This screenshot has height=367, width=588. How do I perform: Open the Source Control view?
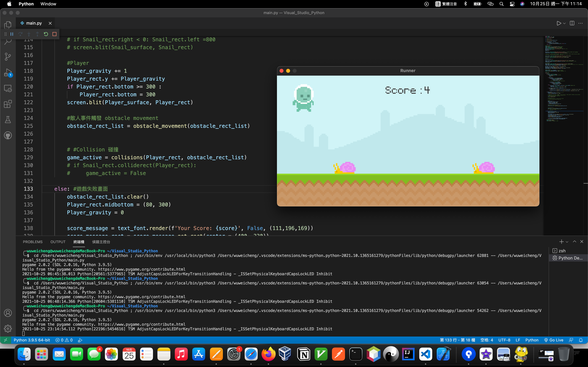[x=8, y=57]
